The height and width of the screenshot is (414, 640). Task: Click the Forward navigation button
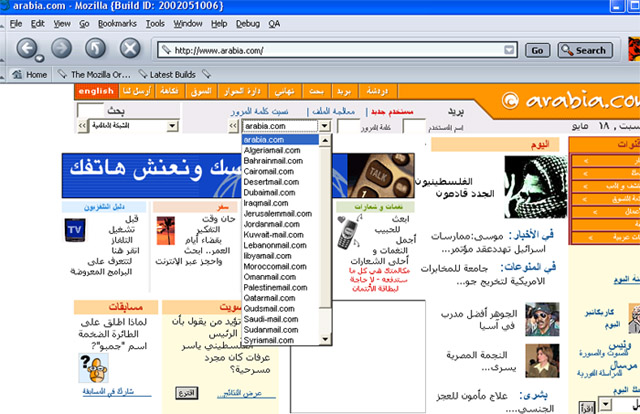click(61, 49)
